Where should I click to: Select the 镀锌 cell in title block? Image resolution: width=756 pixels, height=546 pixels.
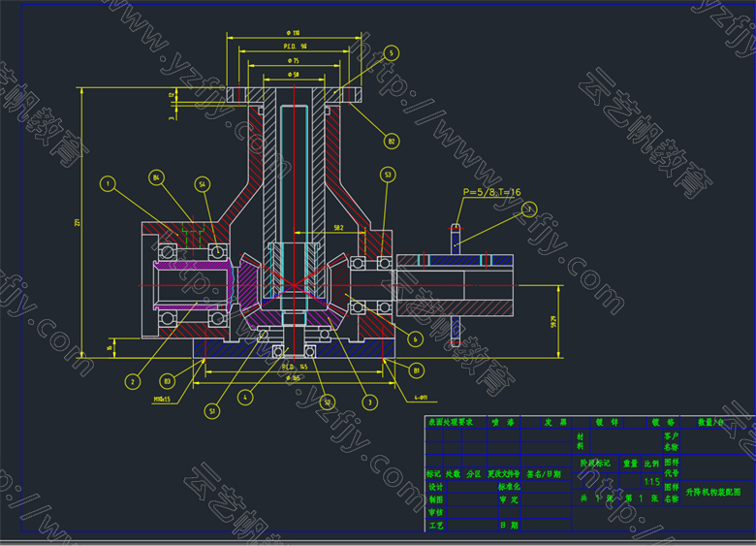point(607,422)
